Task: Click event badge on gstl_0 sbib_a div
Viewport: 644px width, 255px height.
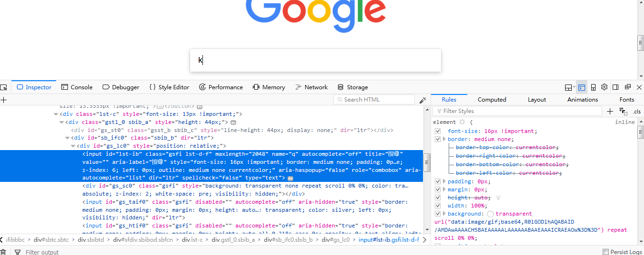Action: pos(233,123)
